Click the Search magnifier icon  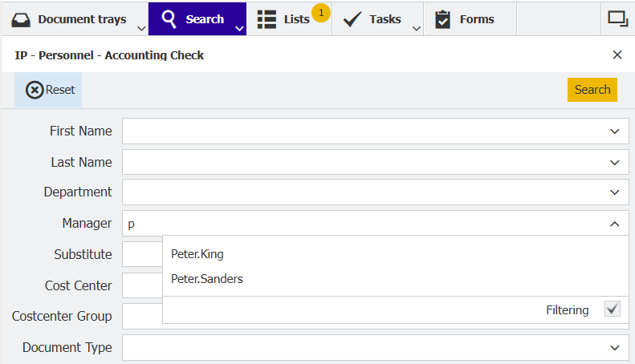pos(169,18)
